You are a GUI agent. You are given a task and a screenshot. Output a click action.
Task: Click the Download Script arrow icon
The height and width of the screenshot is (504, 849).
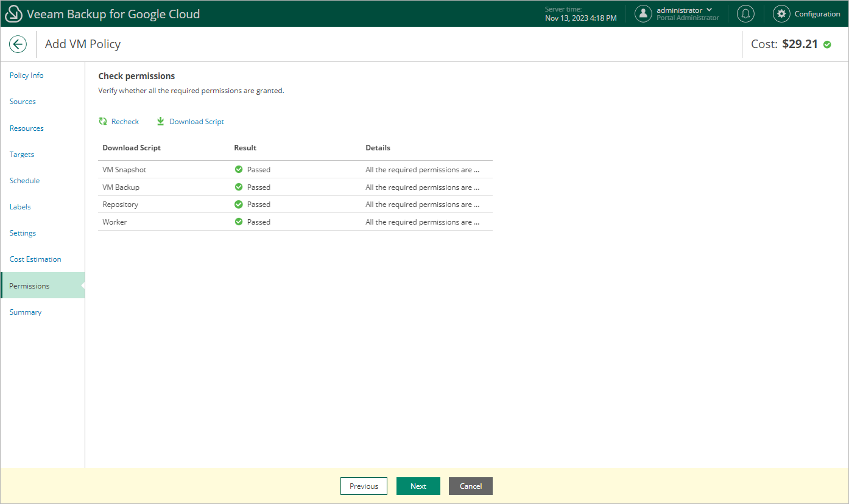click(x=161, y=122)
